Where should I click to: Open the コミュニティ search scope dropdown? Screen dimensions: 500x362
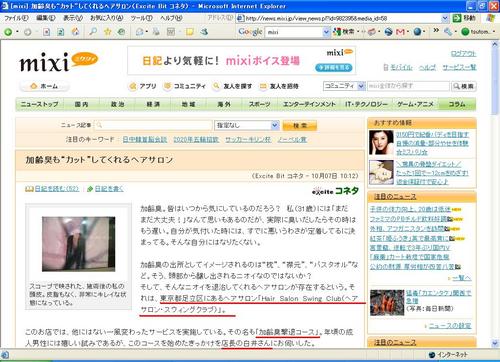(344, 86)
